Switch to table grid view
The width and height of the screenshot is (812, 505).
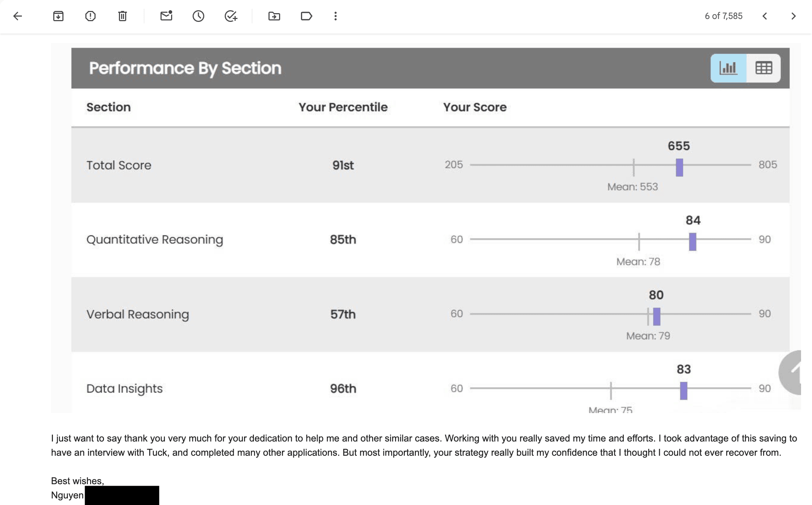pos(763,68)
